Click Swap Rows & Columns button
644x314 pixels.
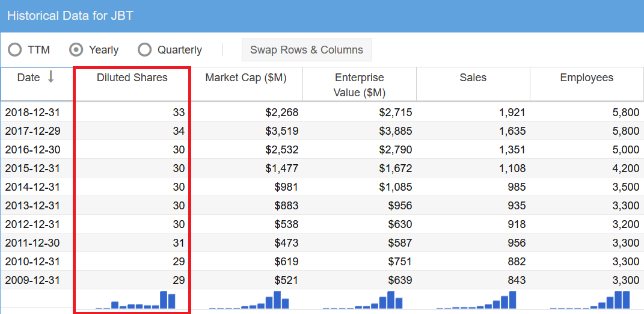point(307,50)
